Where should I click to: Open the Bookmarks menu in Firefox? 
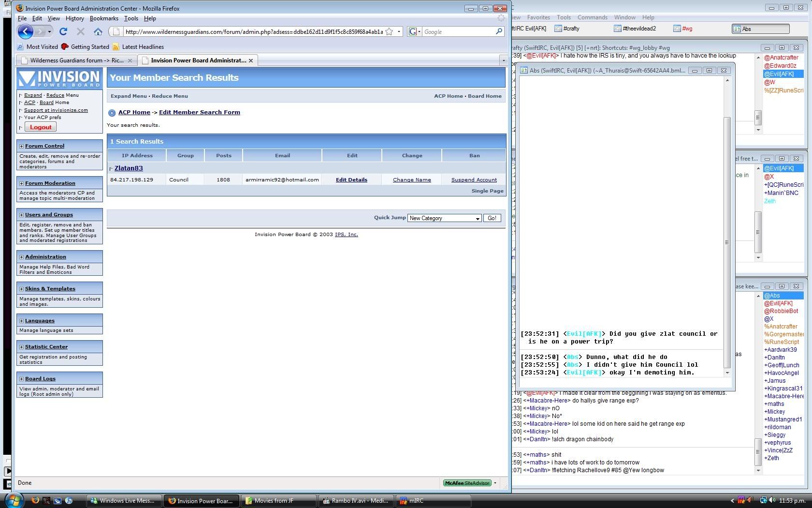coord(104,18)
